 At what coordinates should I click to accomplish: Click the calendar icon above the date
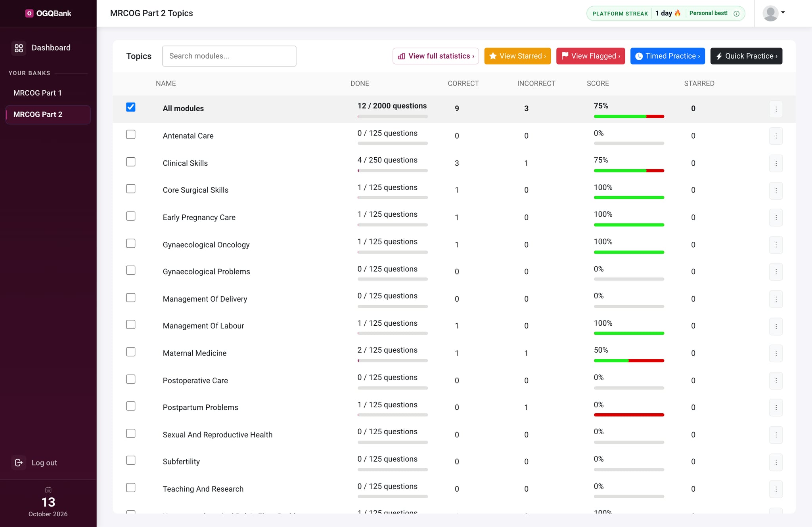click(48, 490)
